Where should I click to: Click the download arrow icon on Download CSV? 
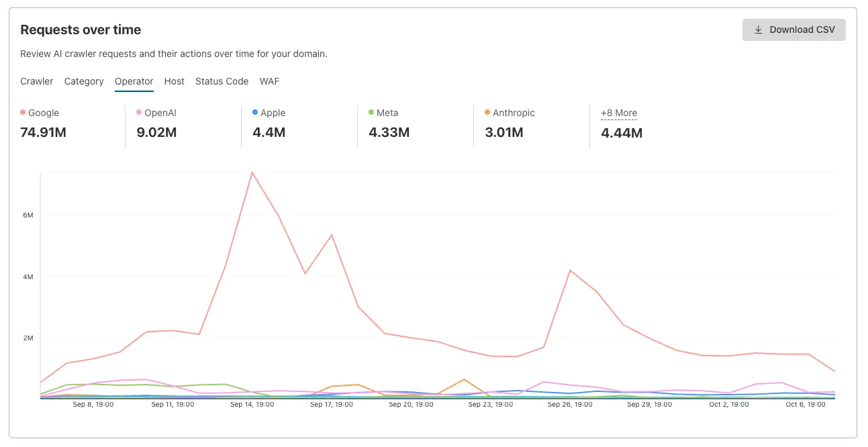click(759, 30)
